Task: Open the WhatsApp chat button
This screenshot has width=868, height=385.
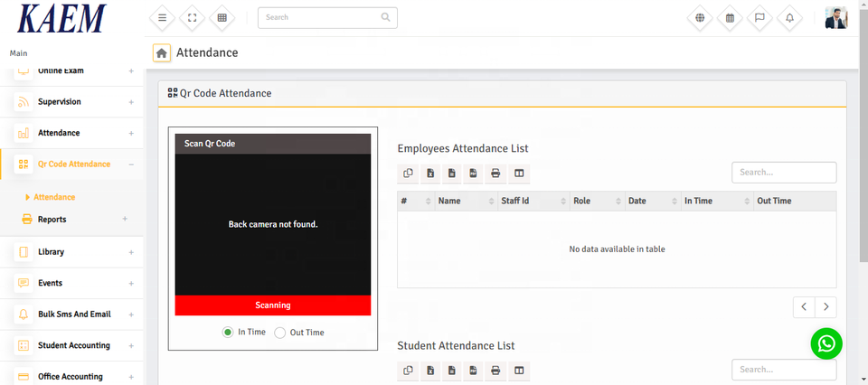Action: (x=826, y=343)
